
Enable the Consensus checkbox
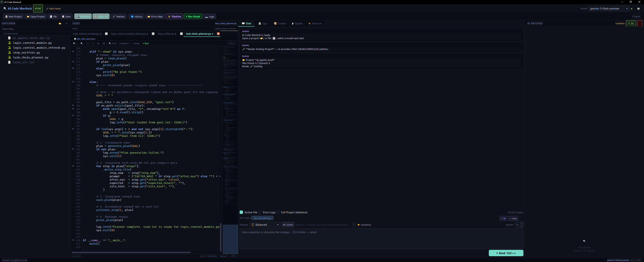click(354, 225)
